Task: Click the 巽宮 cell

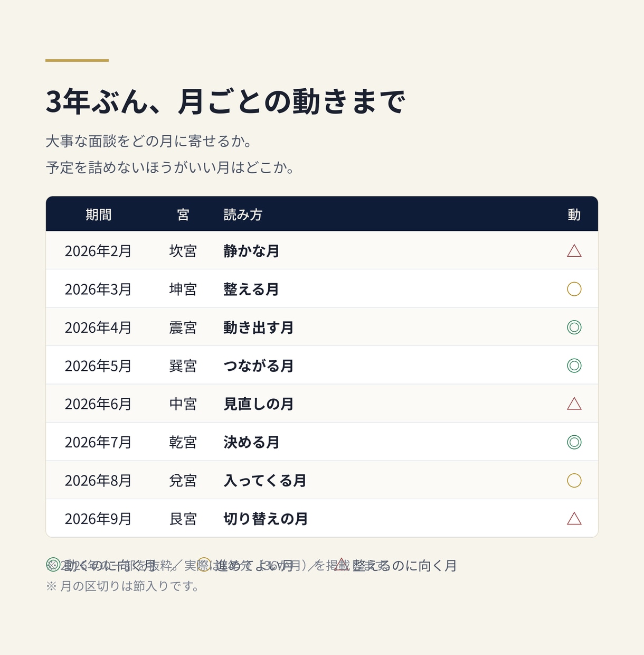Action: (x=183, y=366)
